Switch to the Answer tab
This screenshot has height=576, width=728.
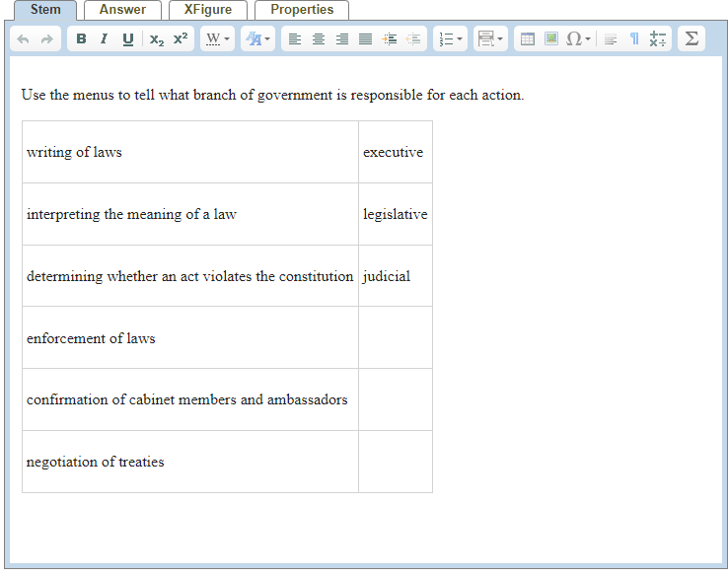coord(122,10)
